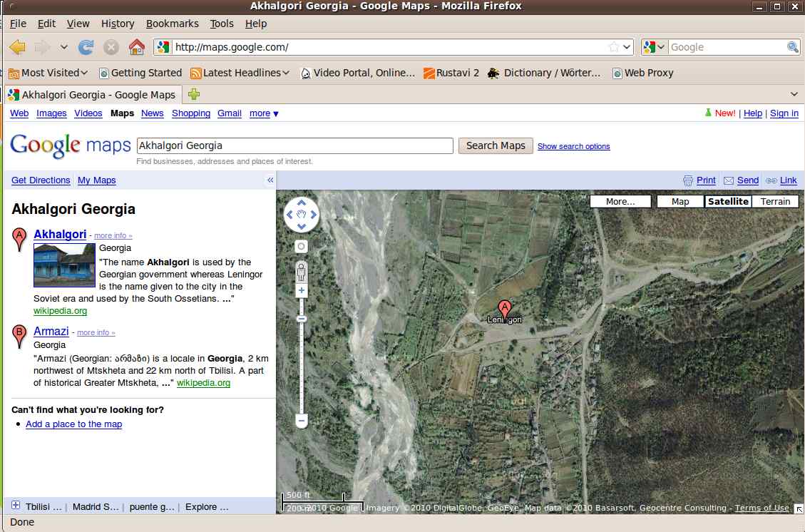This screenshot has height=532, width=805.
Task: Reload the page with the refresh icon
Action: [x=86, y=47]
